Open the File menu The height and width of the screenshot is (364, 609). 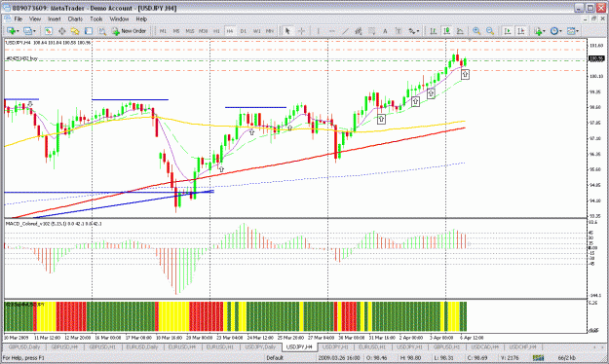[x=19, y=18]
